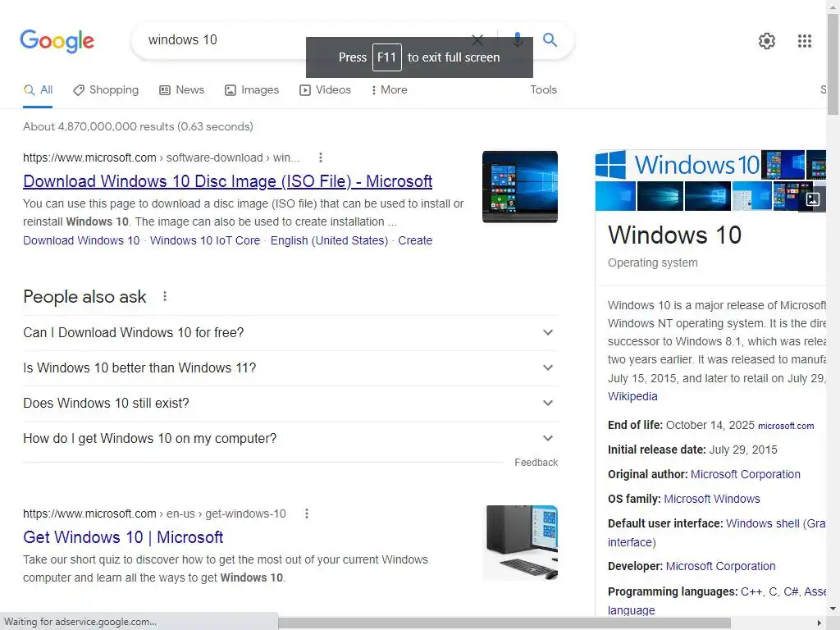Open Google settings gear icon
Viewport: 840px width, 630px height.
(x=767, y=41)
